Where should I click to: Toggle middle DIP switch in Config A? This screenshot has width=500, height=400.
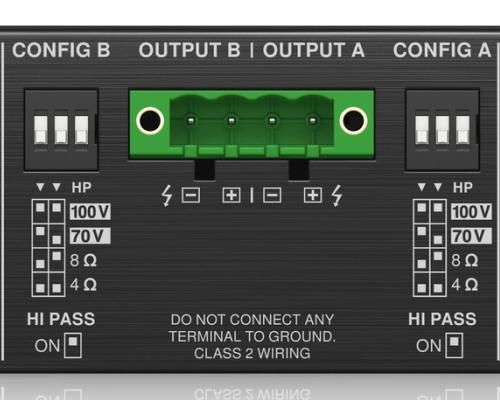tap(442, 130)
